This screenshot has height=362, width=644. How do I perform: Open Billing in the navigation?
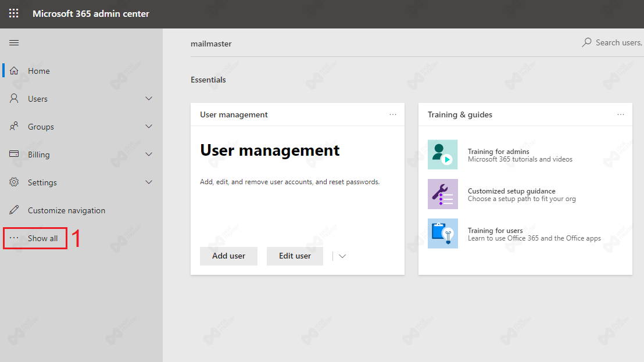pos(38,155)
